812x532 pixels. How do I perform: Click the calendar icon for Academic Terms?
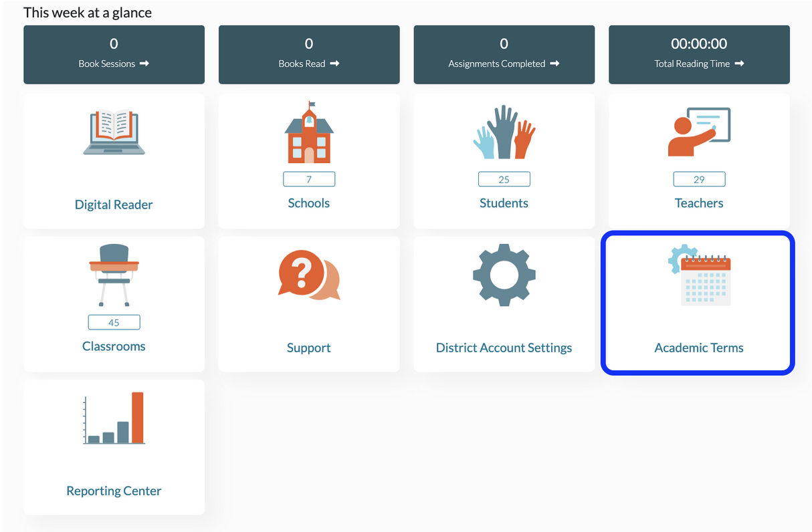[699, 275]
